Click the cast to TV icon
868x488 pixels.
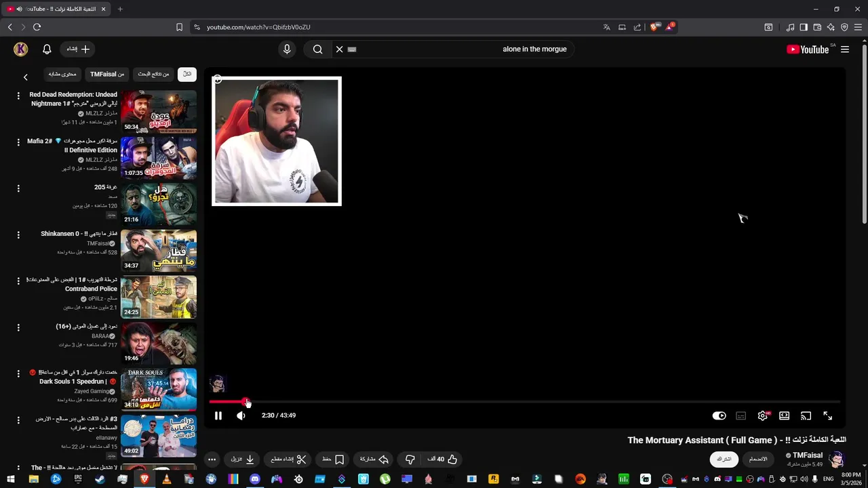806,415
